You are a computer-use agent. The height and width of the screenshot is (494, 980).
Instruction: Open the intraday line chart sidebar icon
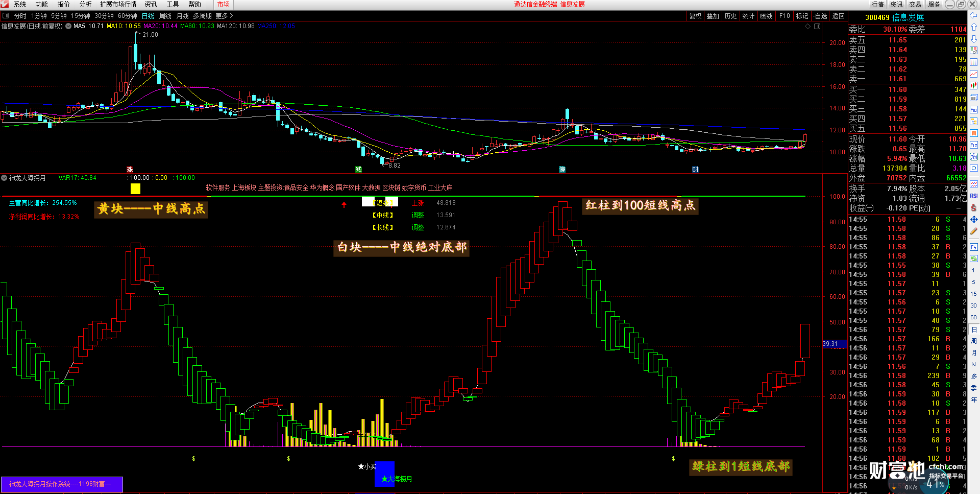[x=974, y=74]
